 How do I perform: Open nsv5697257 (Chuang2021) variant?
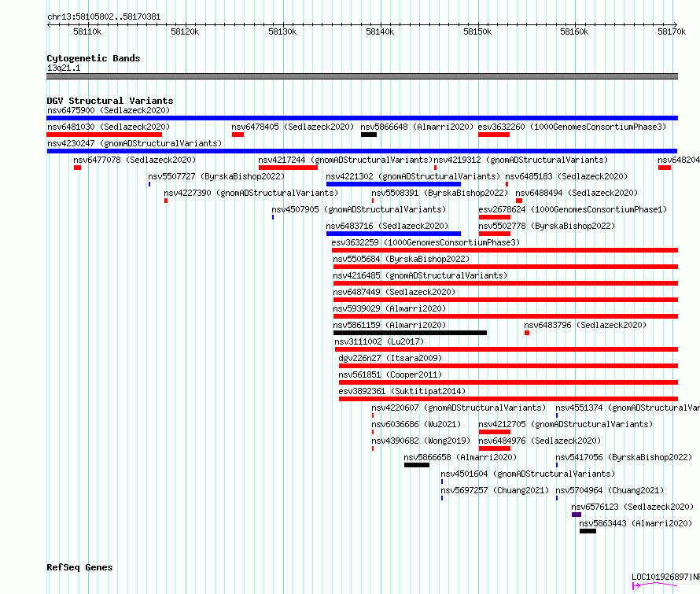pyautogui.click(x=495, y=490)
